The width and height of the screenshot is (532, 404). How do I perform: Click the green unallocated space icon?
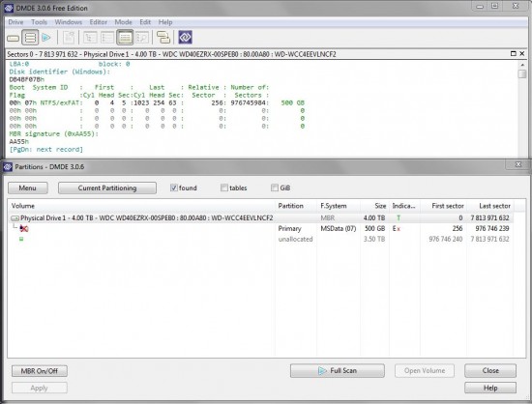click(21, 239)
